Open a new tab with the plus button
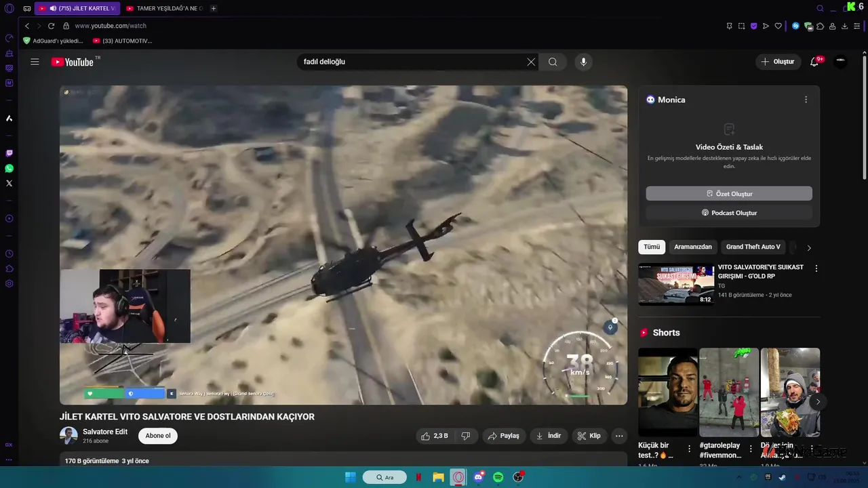This screenshot has height=488, width=868. point(214,8)
